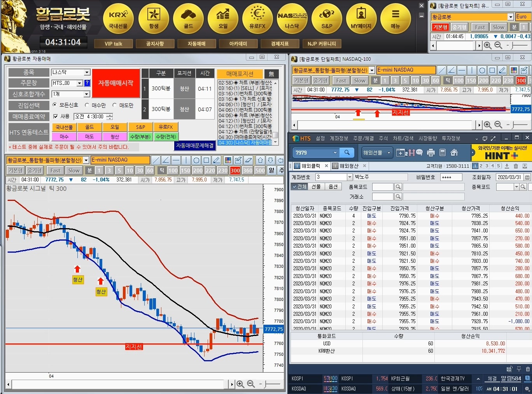Click the trash icon in HTS tab bar
Image resolution: width=532 pixels, height=394 pixels.
click(516, 166)
